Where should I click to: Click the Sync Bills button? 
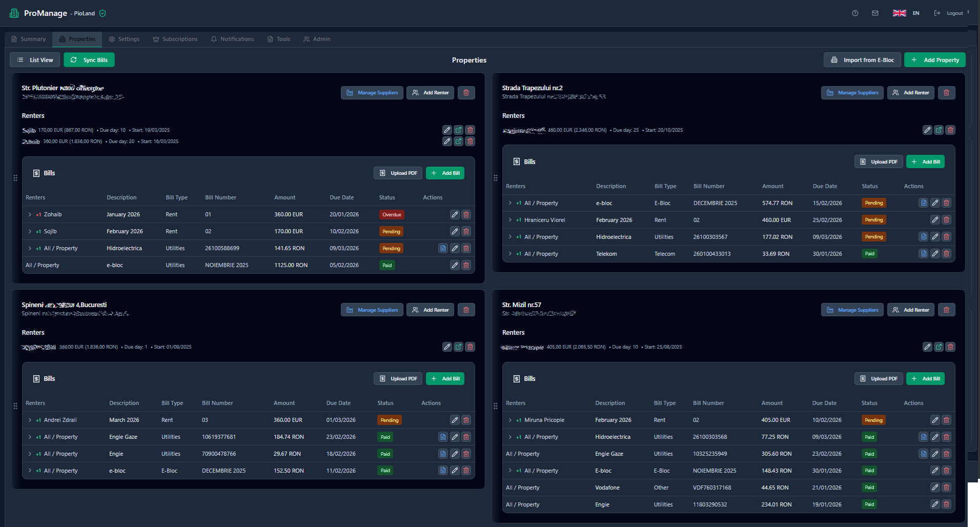pyautogui.click(x=89, y=59)
